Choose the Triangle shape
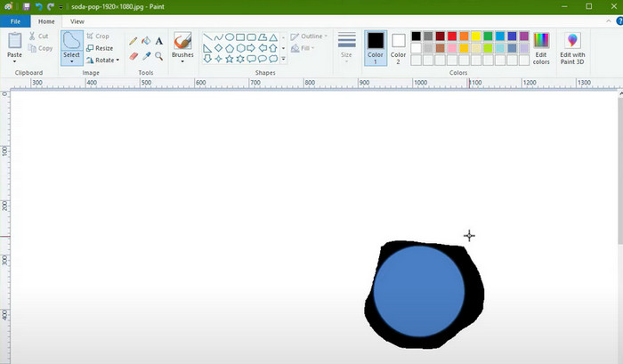623x364 pixels. (x=273, y=37)
